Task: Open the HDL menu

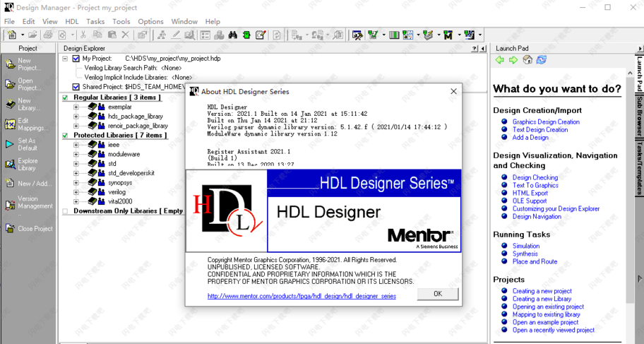Action: pyautogui.click(x=72, y=21)
